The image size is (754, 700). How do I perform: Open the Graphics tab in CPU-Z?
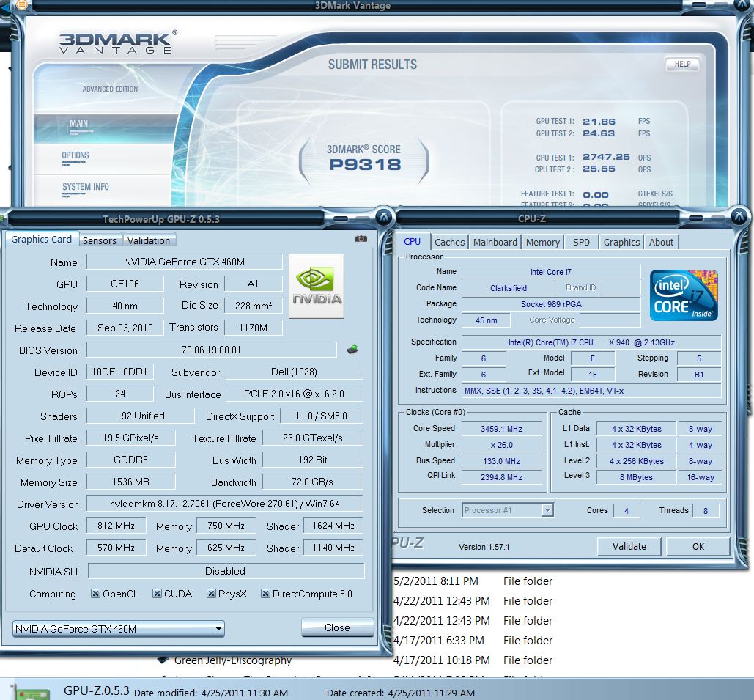click(x=621, y=242)
